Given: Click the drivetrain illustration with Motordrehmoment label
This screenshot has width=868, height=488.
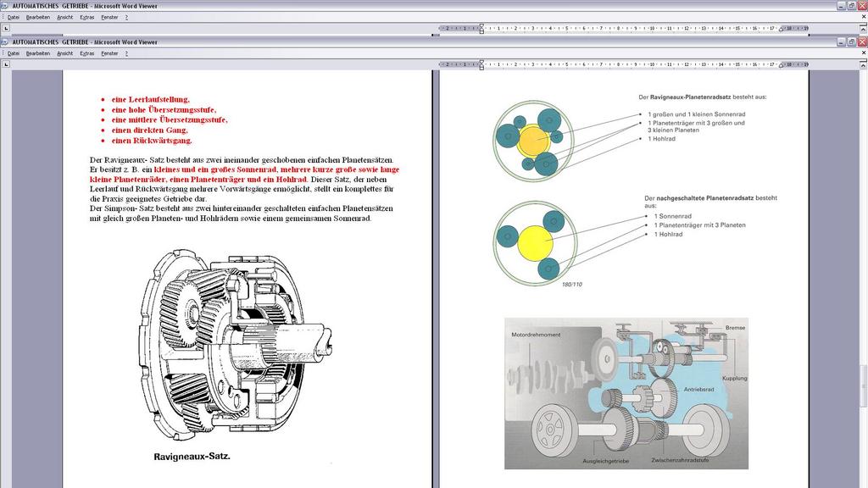Looking at the screenshot, I should [x=626, y=393].
